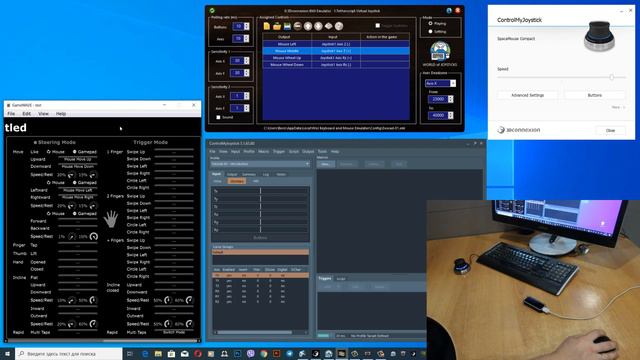Toggle the checkbox right of the emulator toolbar
This screenshot has height=360, width=640.
[x=378, y=26]
